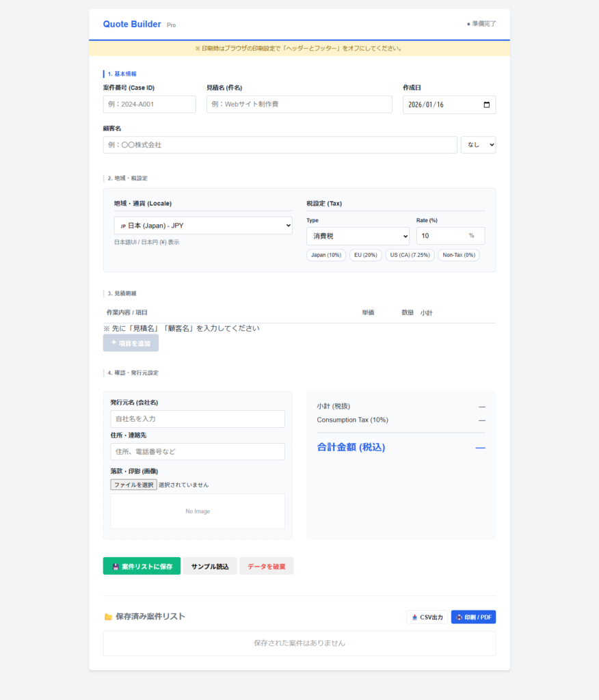Click the サンプル読込 button
Image resolution: width=599 pixels, height=700 pixels.
pyautogui.click(x=210, y=566)
